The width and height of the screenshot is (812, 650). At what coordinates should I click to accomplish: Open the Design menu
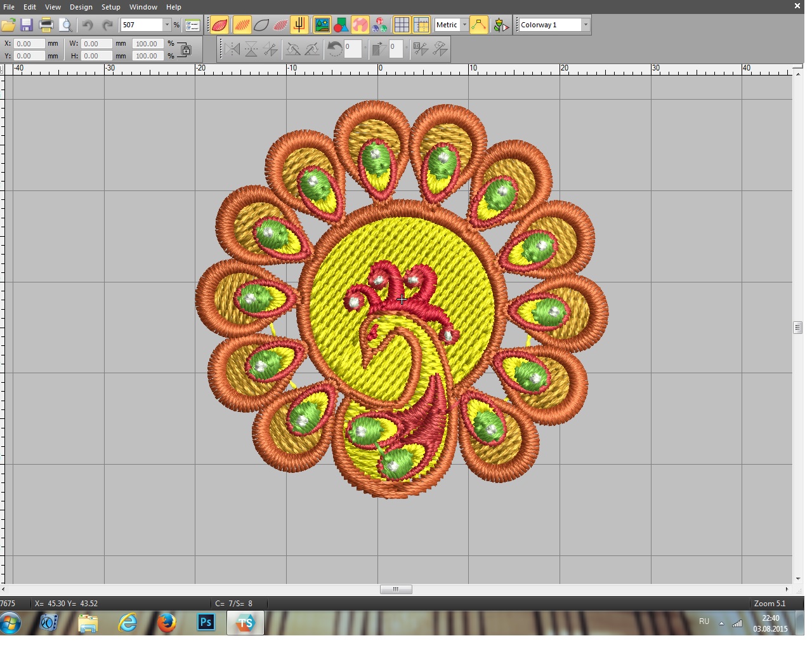pyautogui.click(x=81, y=7)
